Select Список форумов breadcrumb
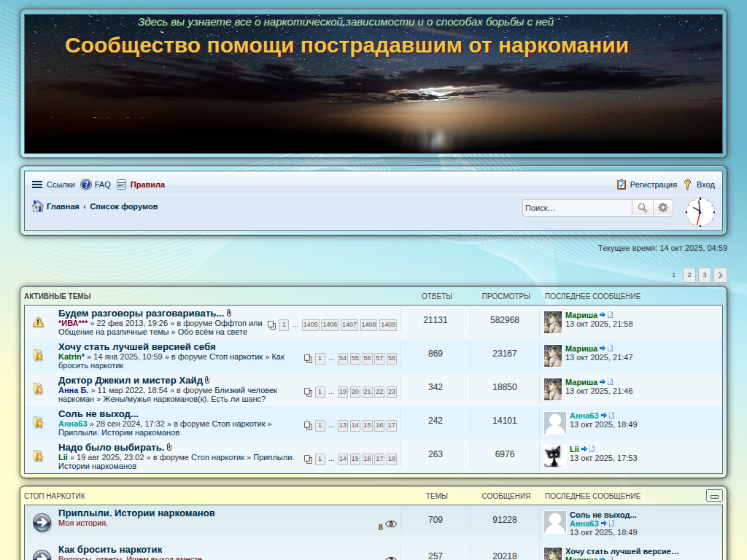The image size is (747, 560). click(x=124, y=206)
